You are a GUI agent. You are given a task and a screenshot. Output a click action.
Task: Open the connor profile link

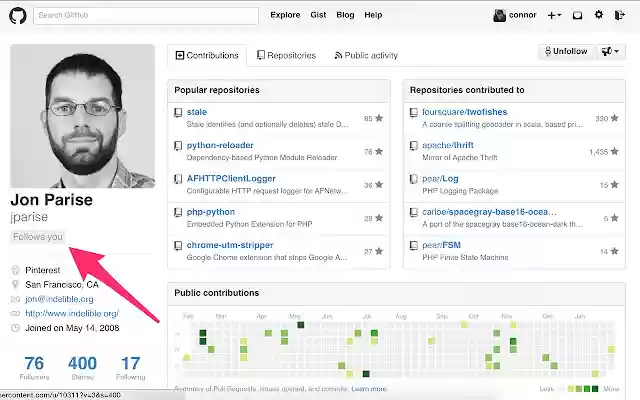(x=522, y=15)
